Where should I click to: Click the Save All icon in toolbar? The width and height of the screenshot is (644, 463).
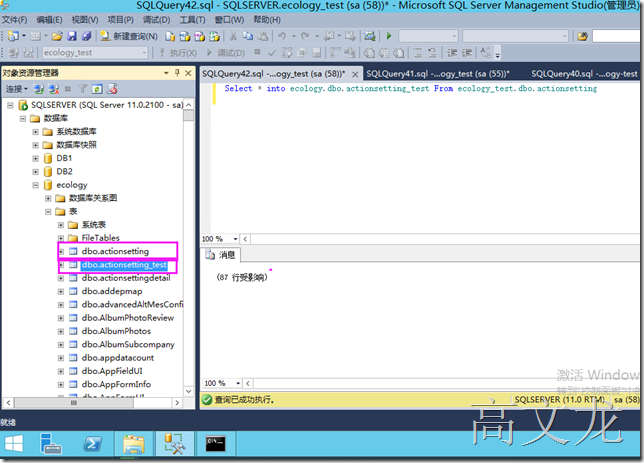pyautogui.click(x=86, y=36)
